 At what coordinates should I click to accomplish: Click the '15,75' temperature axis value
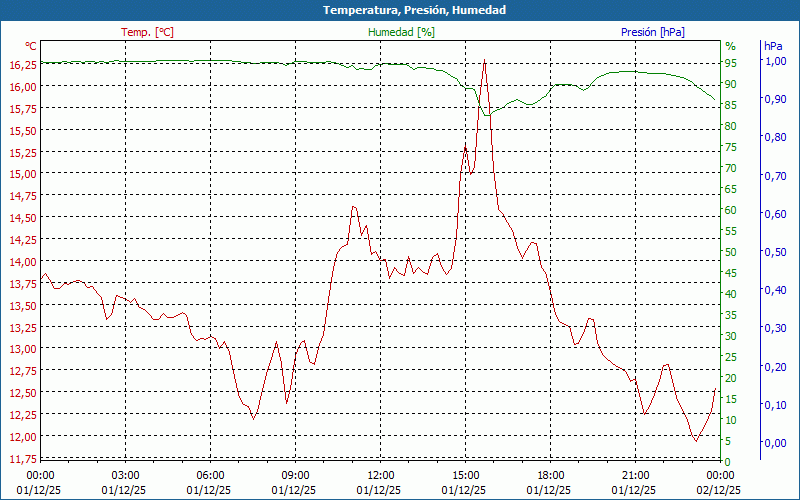click(23, 109)
